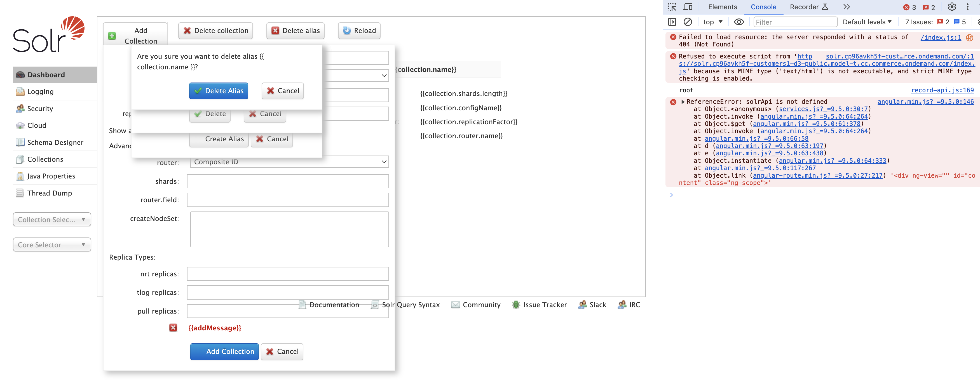Viewport: 980px width, 381px height.
Task: Open the router Composite ID dropdown
Action: 290,162
